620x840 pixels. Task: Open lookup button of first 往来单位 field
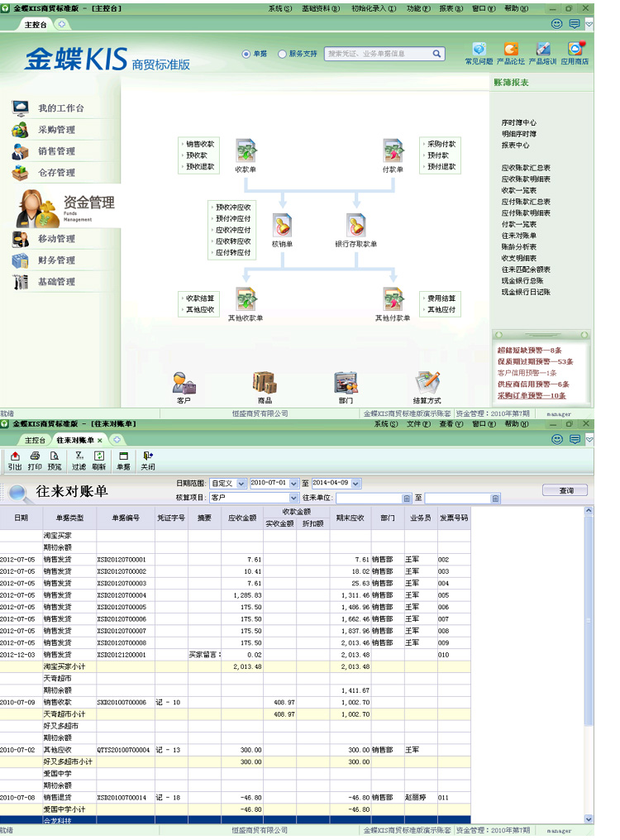pos(407,499)
